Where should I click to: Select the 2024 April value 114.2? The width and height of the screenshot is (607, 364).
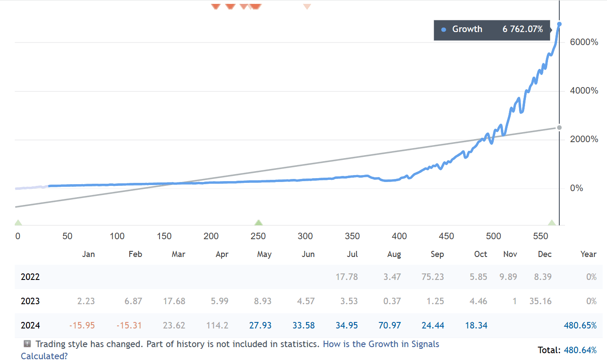click(217, 325)
